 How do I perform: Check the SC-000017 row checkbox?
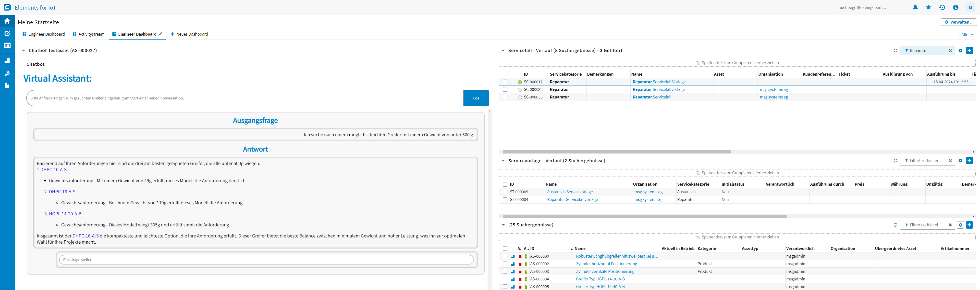pyautogui.click(x=505, y=82)
